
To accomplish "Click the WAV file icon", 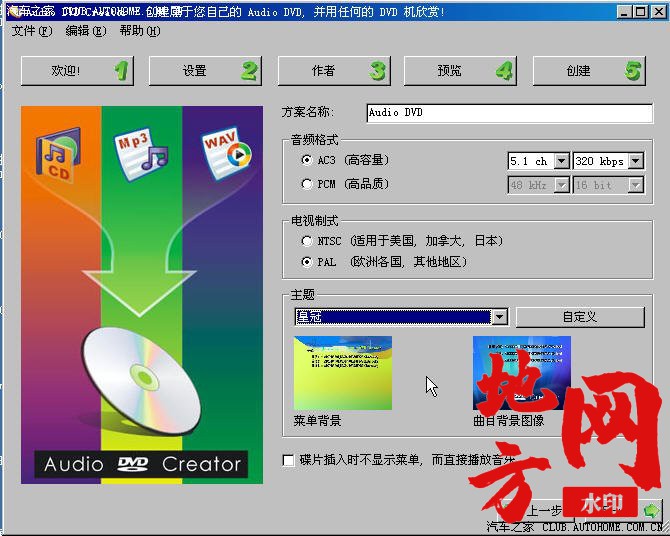I will [226, 153].
